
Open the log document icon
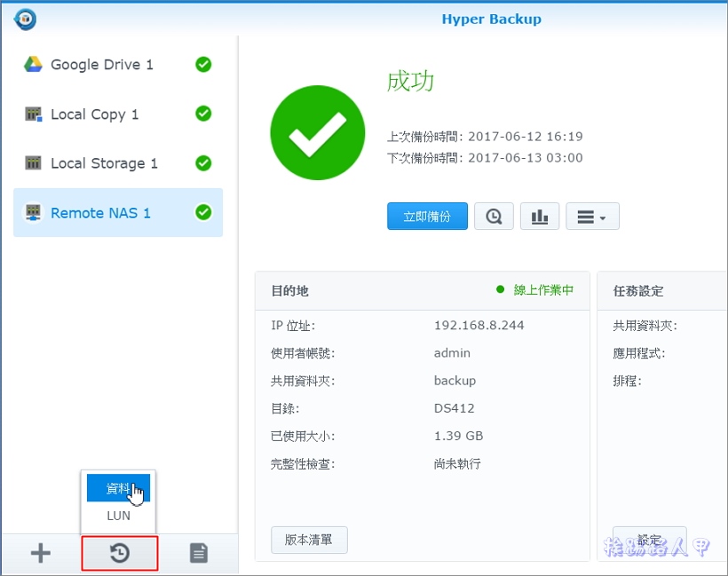(199, 553)
